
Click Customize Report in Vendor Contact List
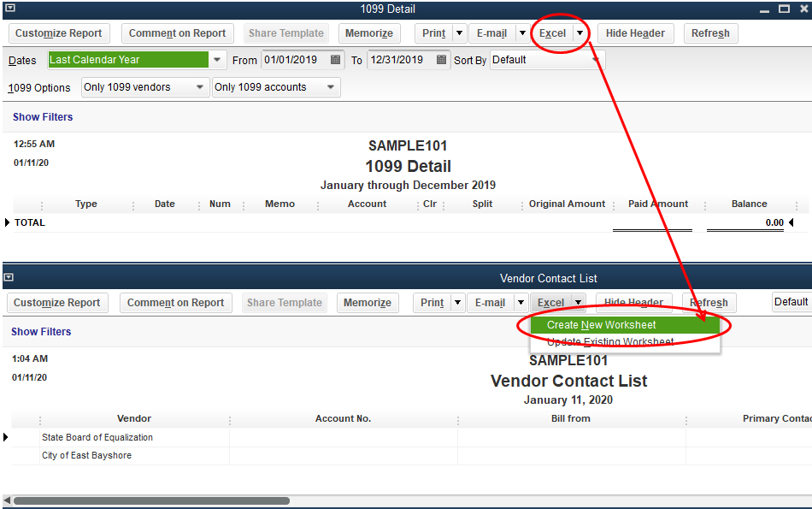[57, 303]
